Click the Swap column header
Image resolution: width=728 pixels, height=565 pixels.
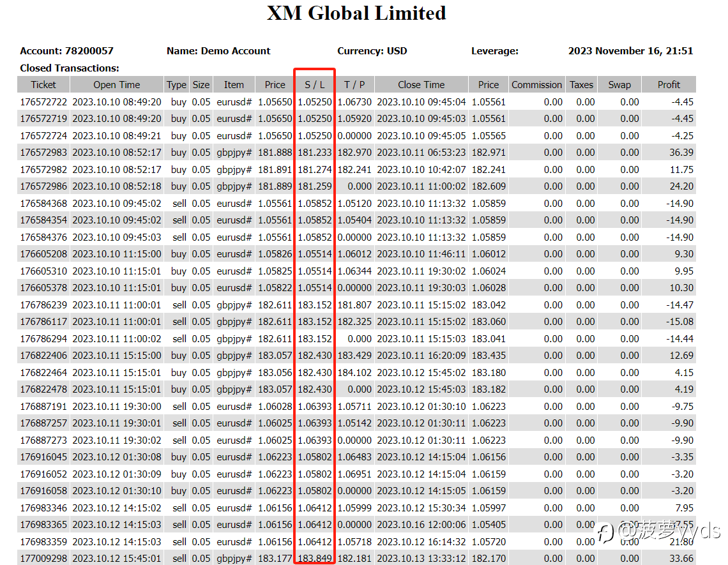coord(619,84)
